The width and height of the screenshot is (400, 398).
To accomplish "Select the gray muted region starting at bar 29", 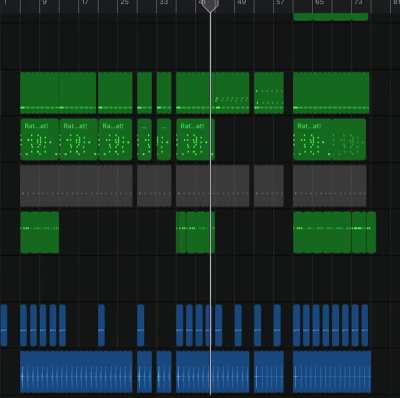I will [154, 186].
